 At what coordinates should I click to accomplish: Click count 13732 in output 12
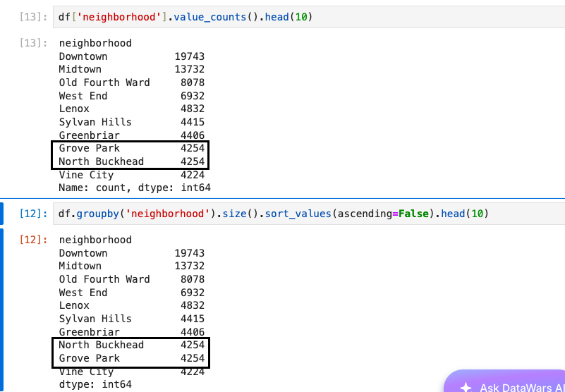click(x=190, y=267)
